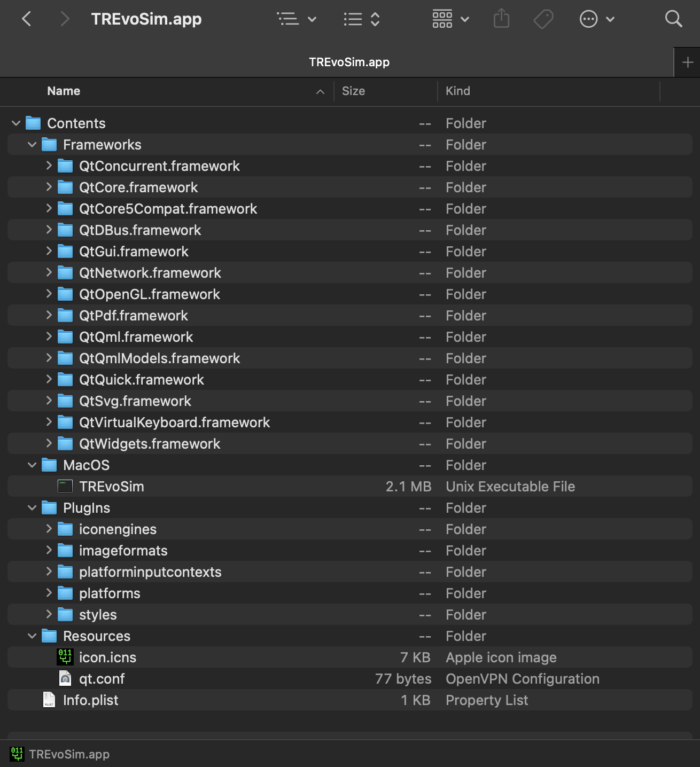
Task: Click the styles folder icon
Action: (65, 615)
